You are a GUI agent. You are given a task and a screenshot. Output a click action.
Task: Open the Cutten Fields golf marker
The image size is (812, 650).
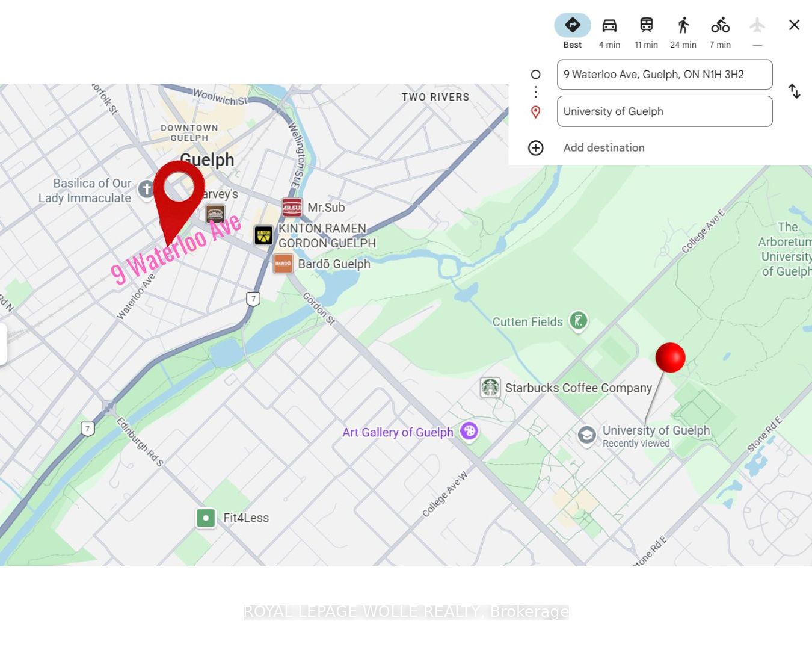[578, 320]
